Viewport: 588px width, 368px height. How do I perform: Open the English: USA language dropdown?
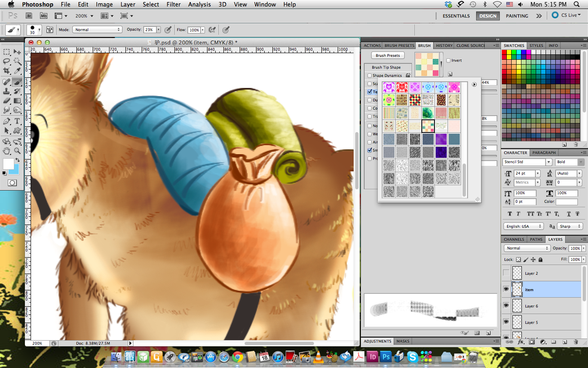[x=523, y=226]
